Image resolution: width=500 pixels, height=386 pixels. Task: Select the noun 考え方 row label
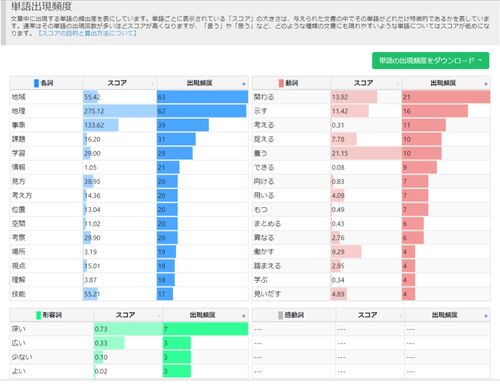[x=22, y=195]
